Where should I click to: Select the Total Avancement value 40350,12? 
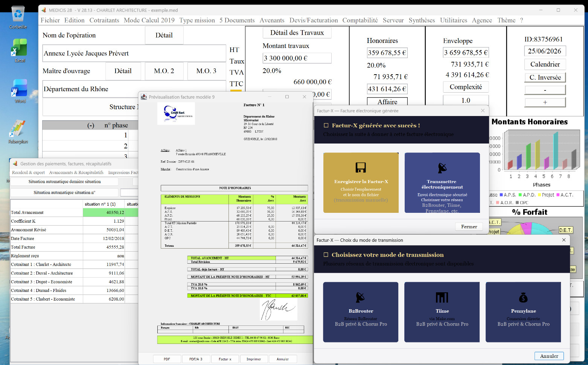point(104,213)
